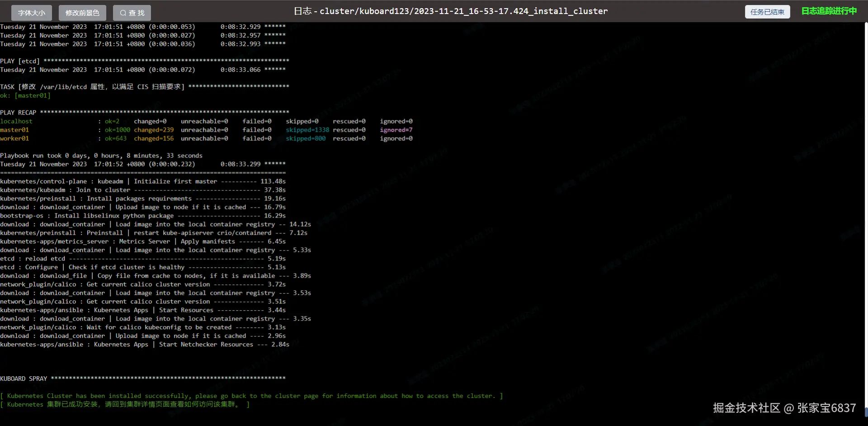Viewport: 868px width, 426px height.
Task: Click 'Wait for calico kubeconfig to be created' line
Action: coord(143,327)
